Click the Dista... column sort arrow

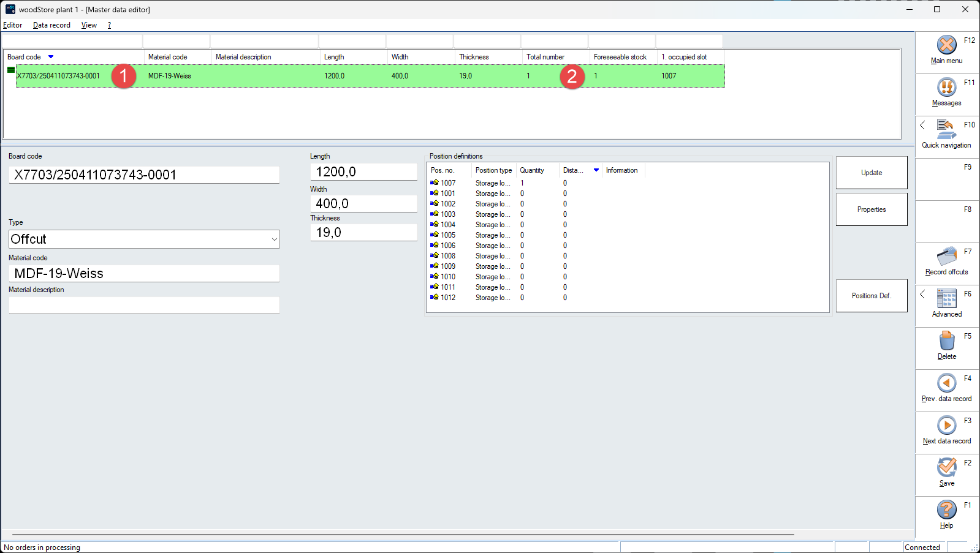pos(596,170)
